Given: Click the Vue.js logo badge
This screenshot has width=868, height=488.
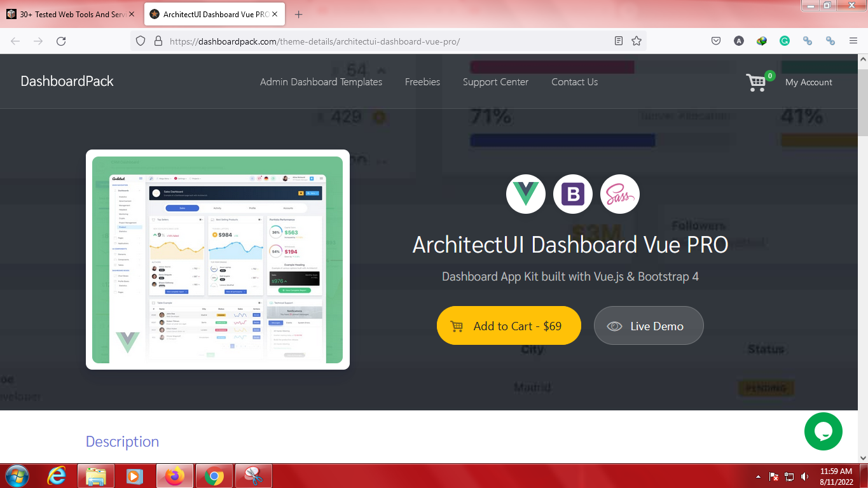Looking at the screenshot, I should [526, 194].
